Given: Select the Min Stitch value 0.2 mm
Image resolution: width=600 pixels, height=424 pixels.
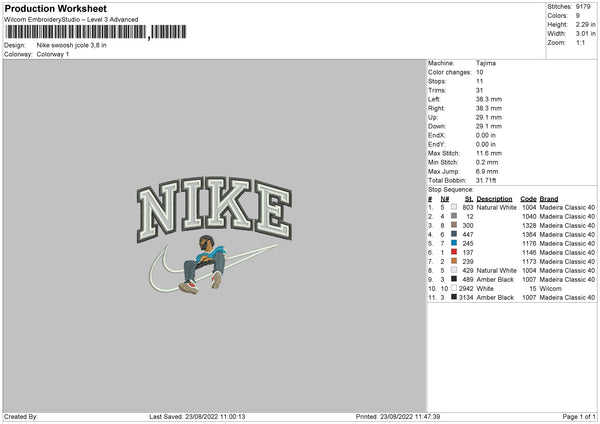Looking at the screenshot, I should pos(487,162).
